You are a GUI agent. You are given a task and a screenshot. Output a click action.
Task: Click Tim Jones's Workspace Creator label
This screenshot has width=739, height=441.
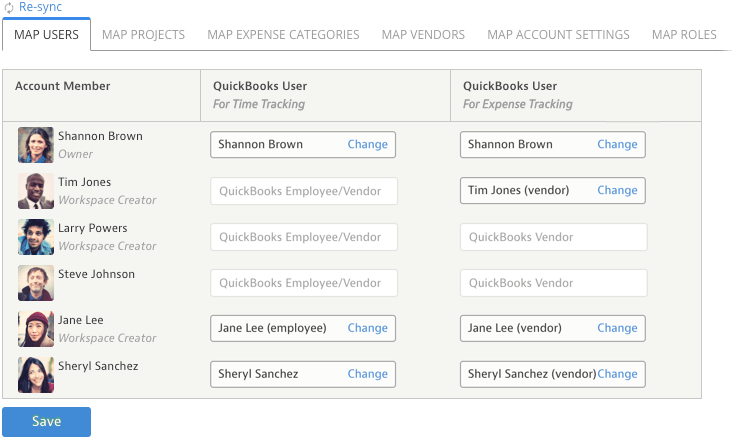coord(107,200)
